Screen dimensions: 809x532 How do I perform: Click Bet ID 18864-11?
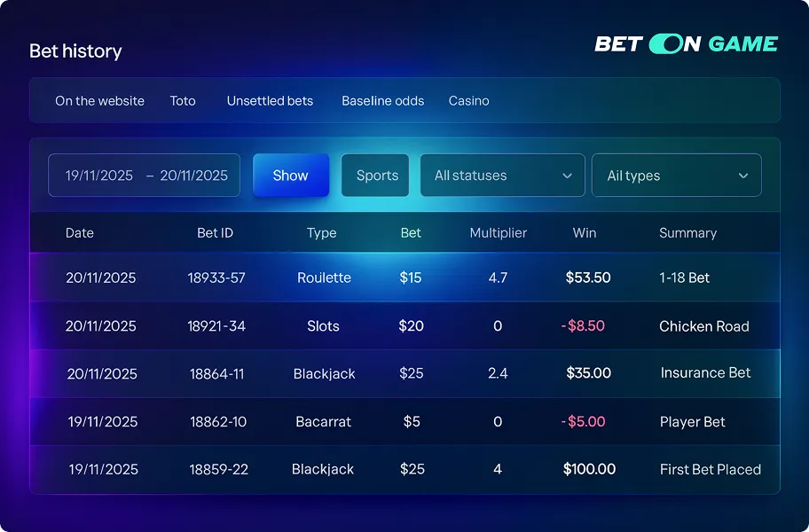(216, 374)
